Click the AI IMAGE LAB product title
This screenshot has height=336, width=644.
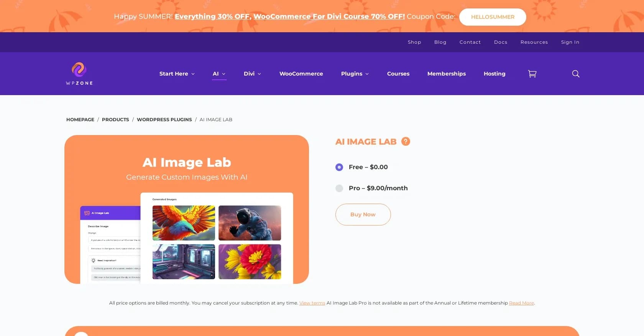[x=366, y=142]
